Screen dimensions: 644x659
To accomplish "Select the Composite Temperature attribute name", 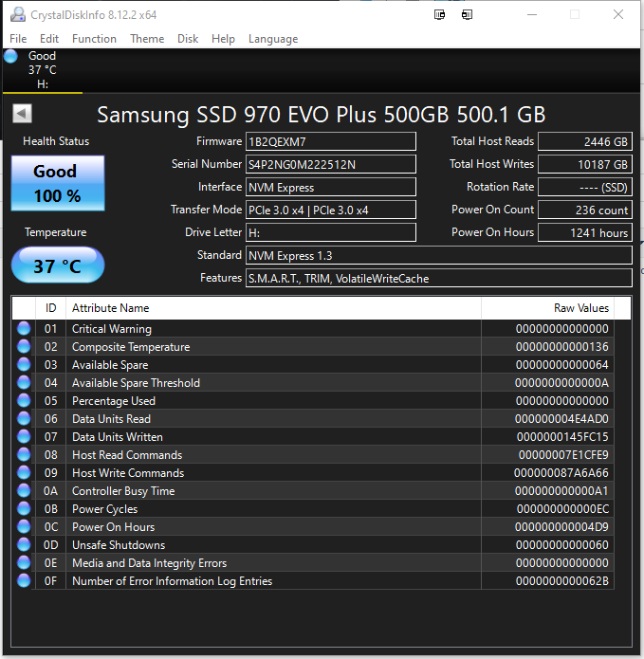I will (x=131, y=347).
